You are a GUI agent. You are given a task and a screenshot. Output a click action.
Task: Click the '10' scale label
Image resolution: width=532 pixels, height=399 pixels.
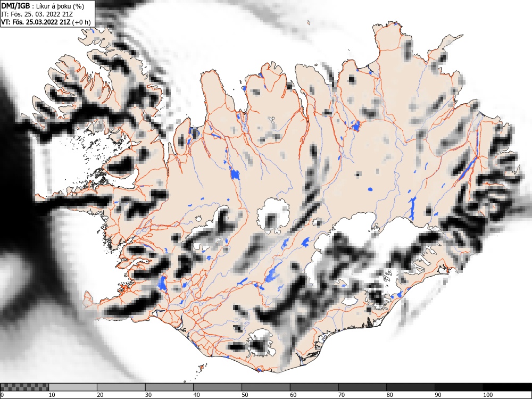pyautogui.click(x=52, y=395)
